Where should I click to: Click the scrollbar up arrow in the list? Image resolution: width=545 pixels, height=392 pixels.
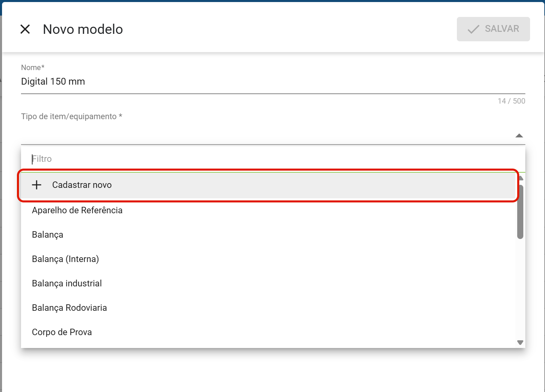pyautogui.click(x=521, y=178)
